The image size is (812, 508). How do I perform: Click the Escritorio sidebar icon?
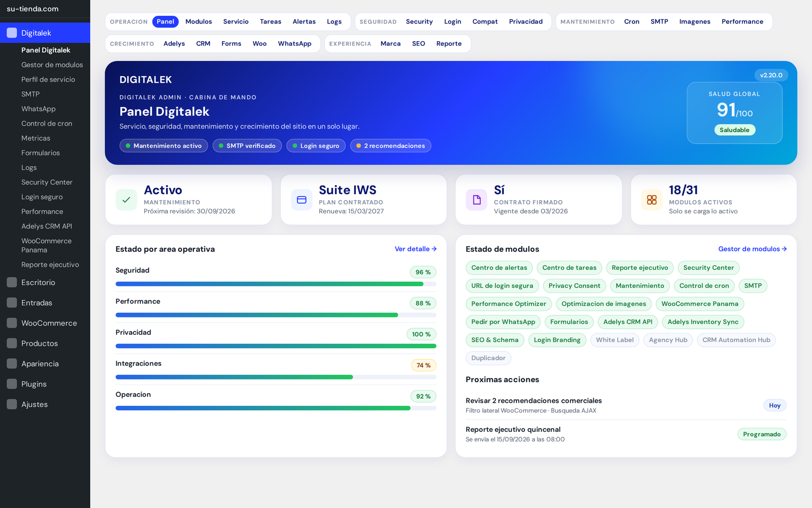tap(12, 282)
